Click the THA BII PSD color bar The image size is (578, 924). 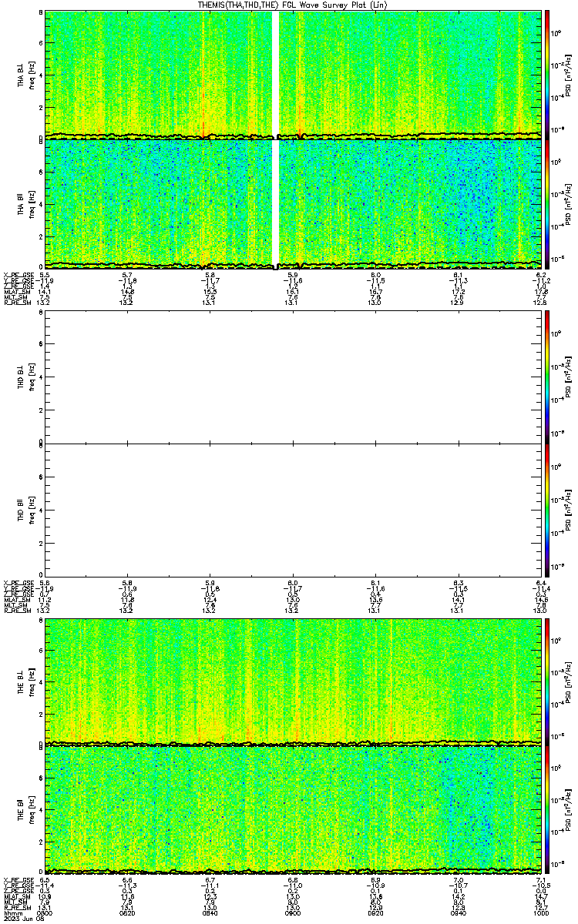(x=548, y=204)
